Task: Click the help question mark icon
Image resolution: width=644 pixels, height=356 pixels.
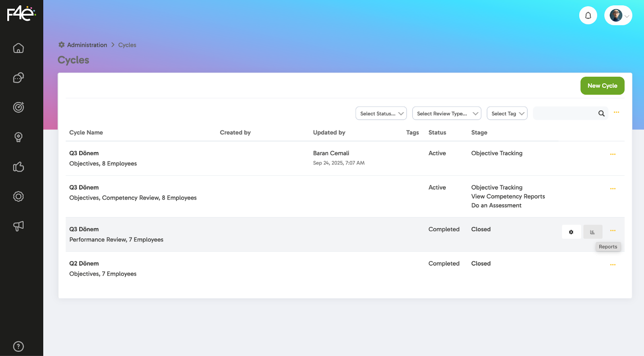Action: 19,346
